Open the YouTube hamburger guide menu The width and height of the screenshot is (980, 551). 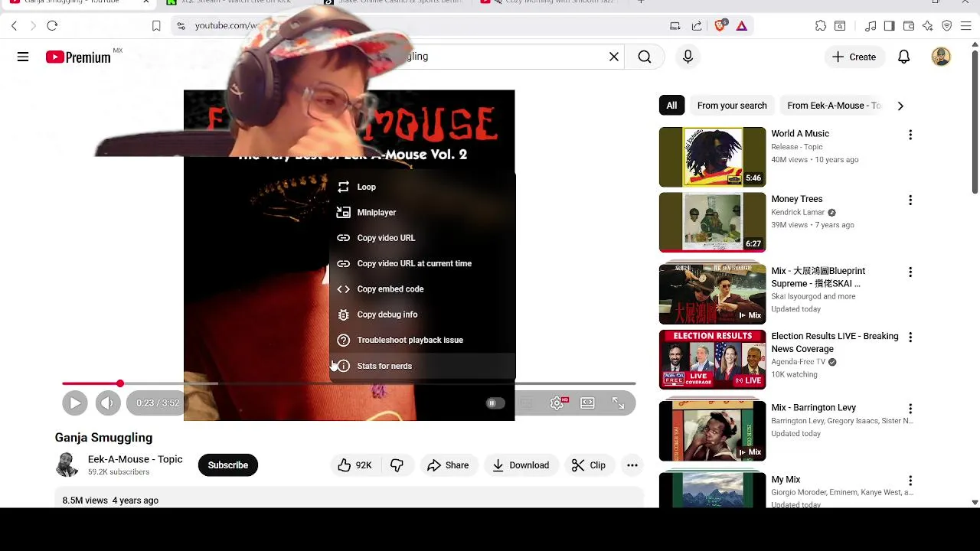(23, 57)
